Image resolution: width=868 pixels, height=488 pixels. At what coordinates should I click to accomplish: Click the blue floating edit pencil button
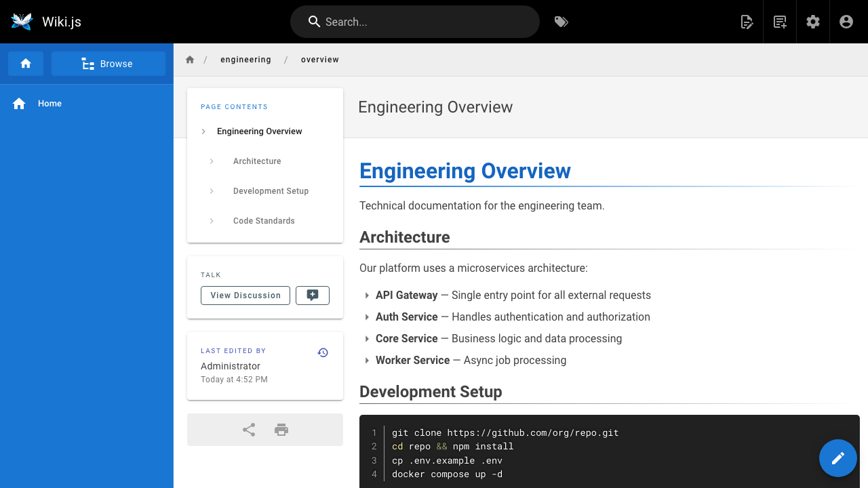click(x=838, y=458)
